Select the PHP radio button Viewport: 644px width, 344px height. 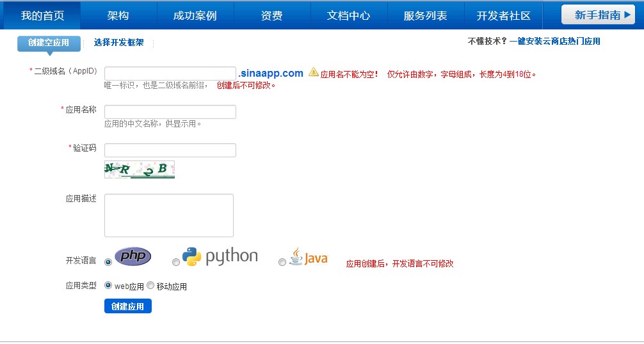[x=108, y=262]
